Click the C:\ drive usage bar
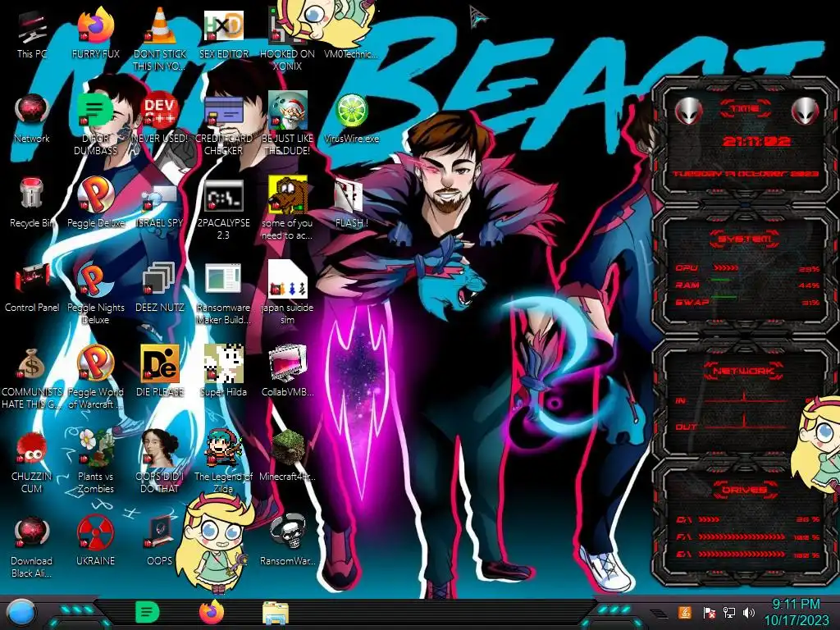Screen dimensions: 840x630 (x=710, y=519)
